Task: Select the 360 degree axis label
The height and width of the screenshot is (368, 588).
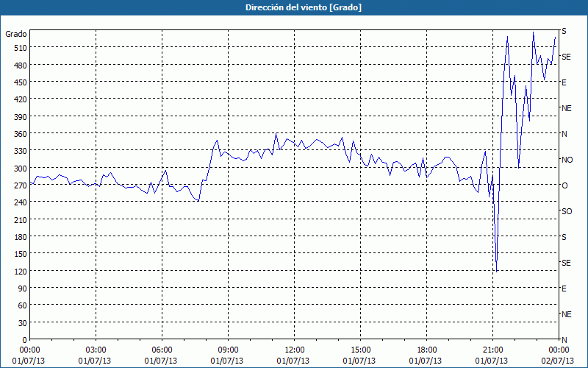Action: [21, 134]
